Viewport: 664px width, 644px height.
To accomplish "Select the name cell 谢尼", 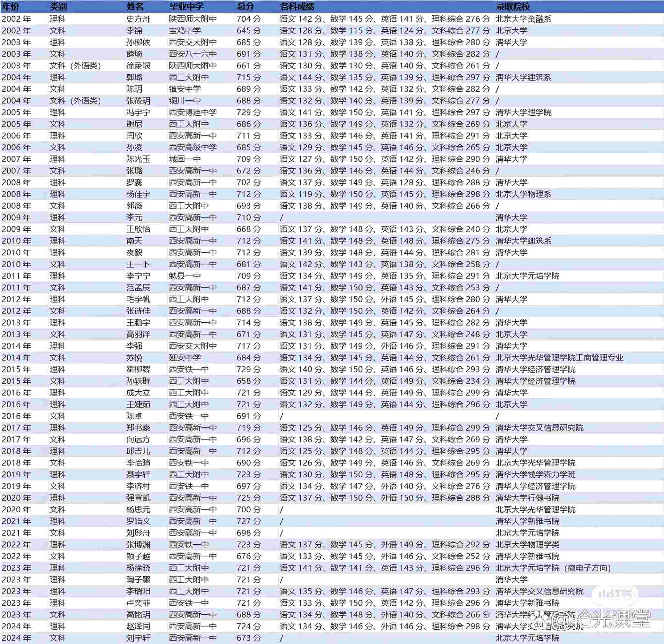I will coord(134,124).
